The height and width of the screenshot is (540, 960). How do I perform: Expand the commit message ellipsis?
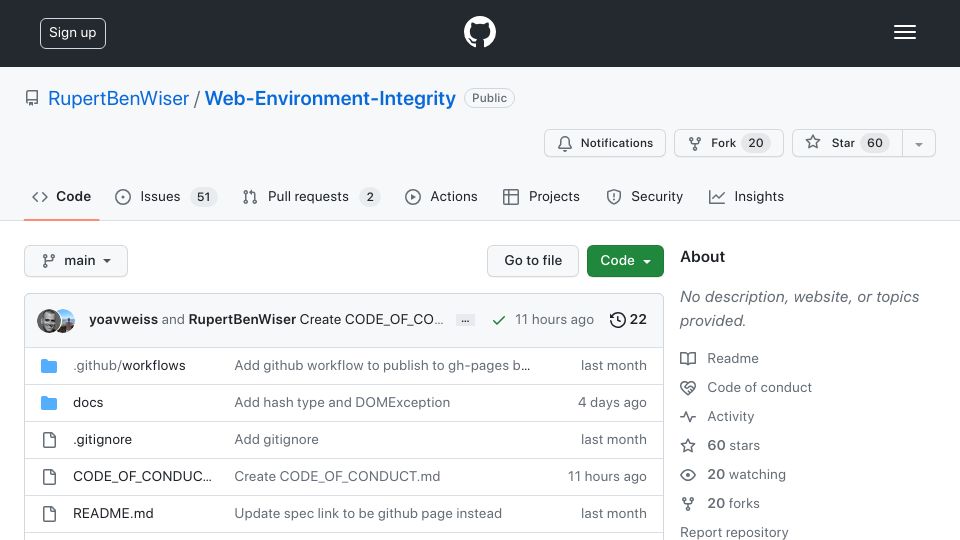465,320
